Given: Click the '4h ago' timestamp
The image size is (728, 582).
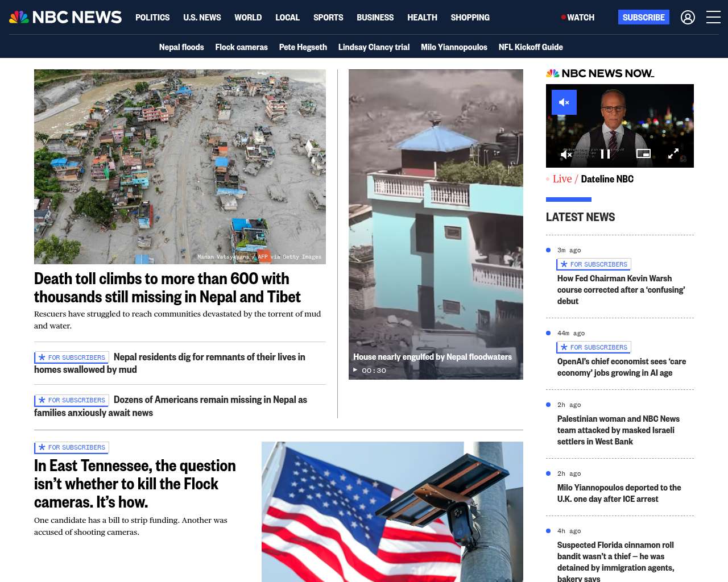Looking at the screenshot, I should [569, 531].
